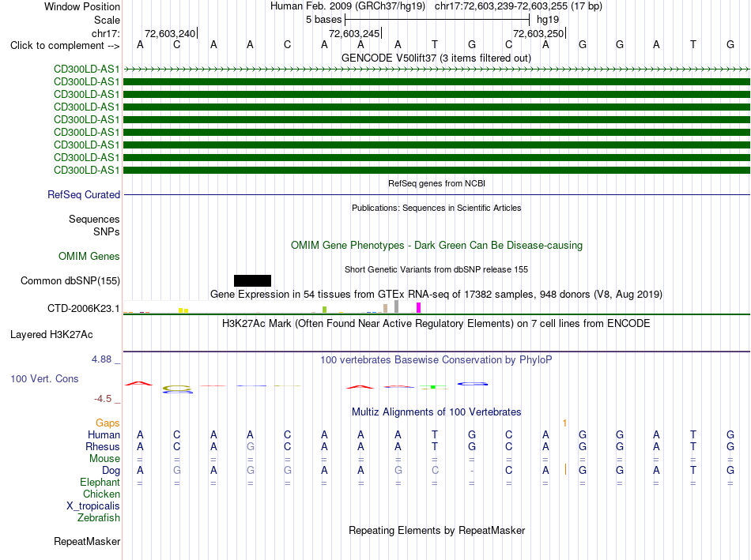The image size is (751, 560).
Task: Click the -4.5 lower scale value
Action: click(103, 399)
